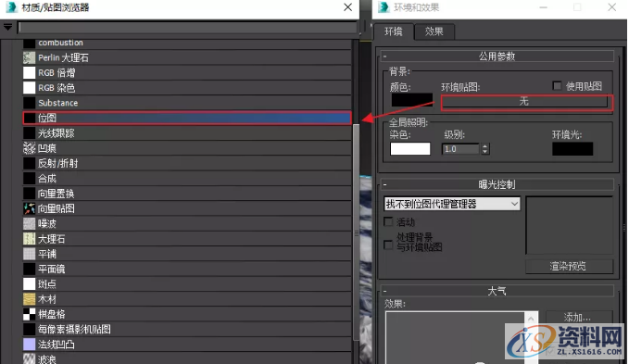The width and height of the screenshot is (629, 364).
Task: Click the 向量置换 map thumbnail icon
Action: [x=29, y=194]
